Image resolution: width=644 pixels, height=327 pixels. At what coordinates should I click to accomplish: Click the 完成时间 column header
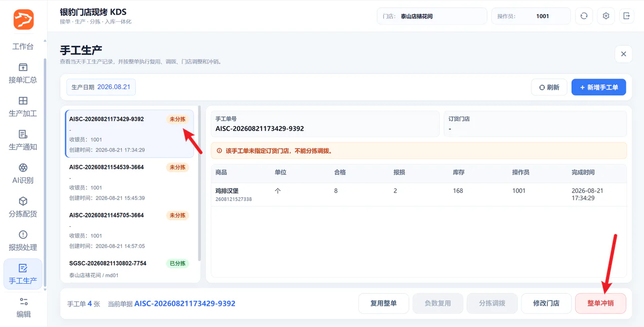pyautogui.click(x=583, y=172)
